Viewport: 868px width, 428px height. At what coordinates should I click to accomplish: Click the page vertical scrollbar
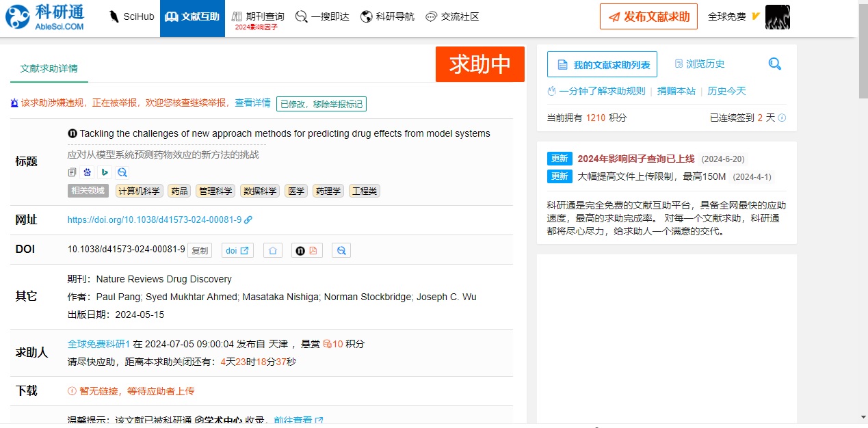862,205
